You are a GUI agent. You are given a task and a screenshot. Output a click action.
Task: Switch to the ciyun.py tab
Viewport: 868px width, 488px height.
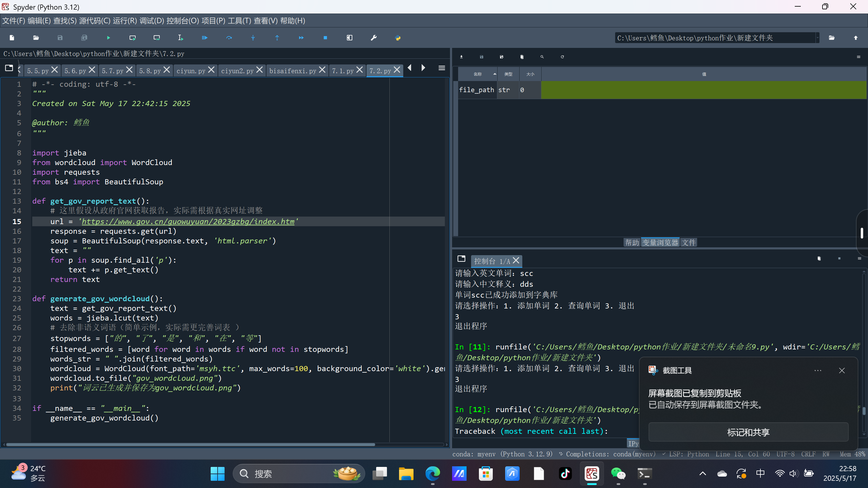click(x=191, y=71)
